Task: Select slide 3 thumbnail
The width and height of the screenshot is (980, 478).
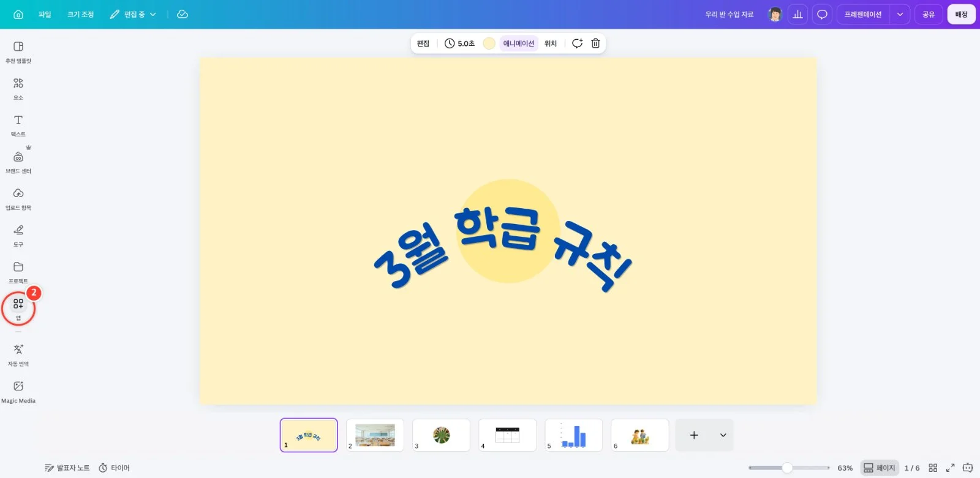Action: click(x=441, y=435)
